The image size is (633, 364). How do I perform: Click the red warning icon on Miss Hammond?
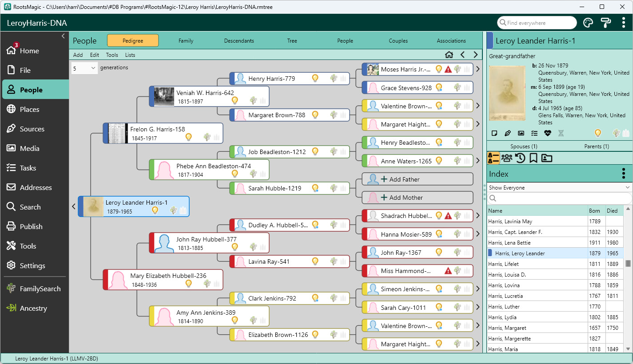(x=448, y=271)
